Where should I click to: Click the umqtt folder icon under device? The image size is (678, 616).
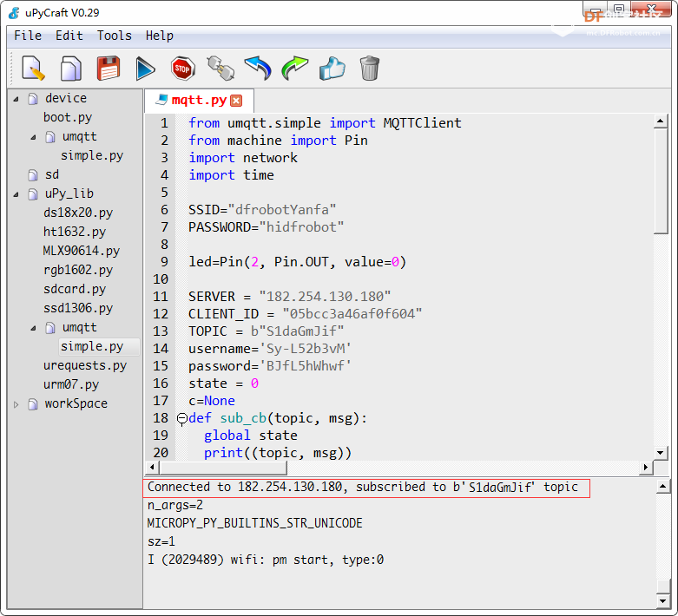pos(50,137)
